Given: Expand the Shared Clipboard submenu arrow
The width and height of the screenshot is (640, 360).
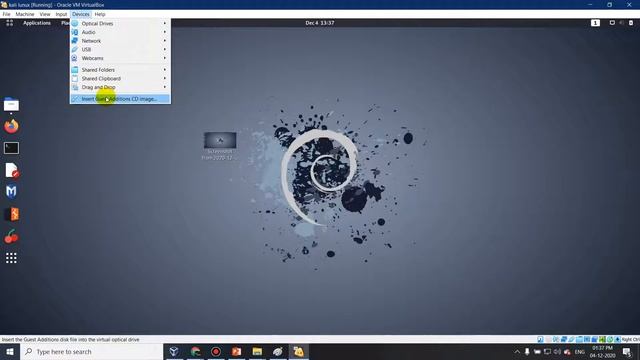Looking at the screenshot, I should click(165, 78).
